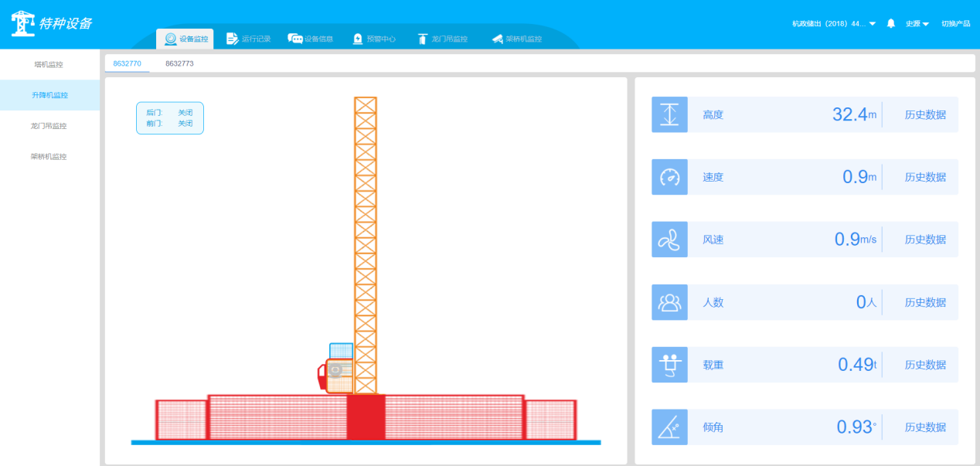Select device tab 8632773
This screenshot has width=980, height=466.
(x=179, y=63)
